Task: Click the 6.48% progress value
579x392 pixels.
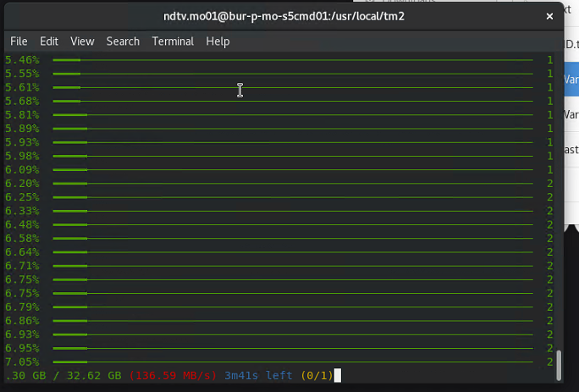Action: click(22, 224)
